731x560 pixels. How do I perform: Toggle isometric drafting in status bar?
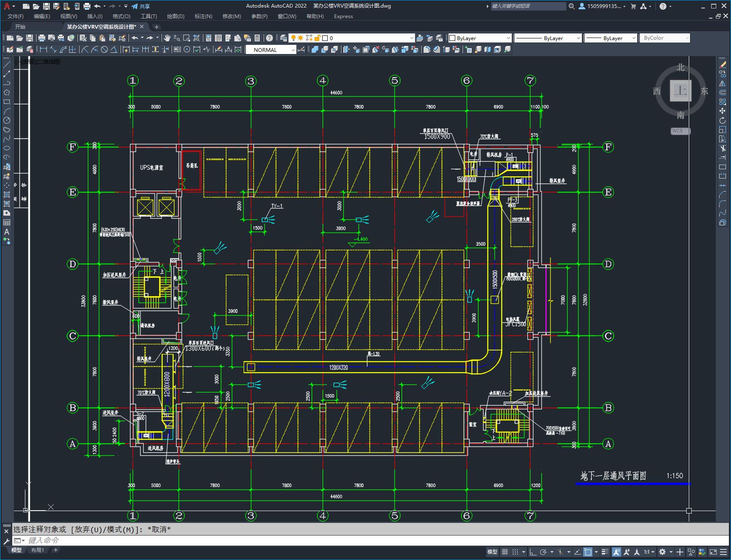[560, 552]
